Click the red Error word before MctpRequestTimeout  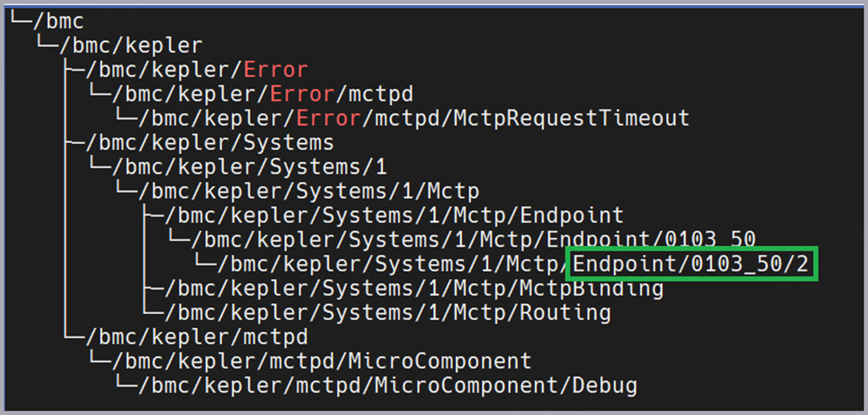point(328,118)
